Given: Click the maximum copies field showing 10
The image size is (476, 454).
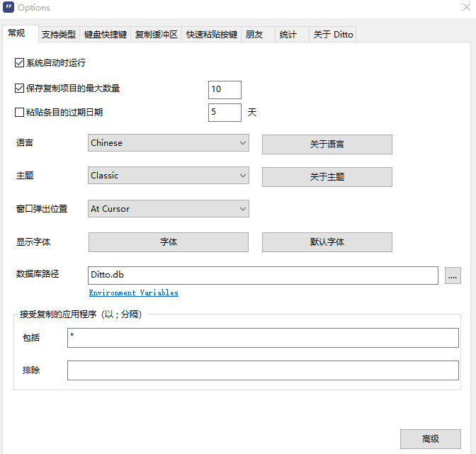Looking at the screenshot, I should (225, 89).
